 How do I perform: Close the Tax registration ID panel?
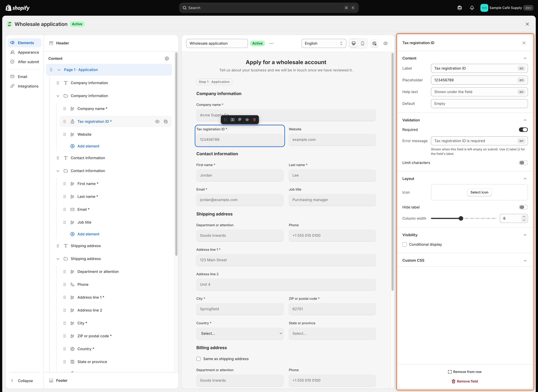tap(524, 43)
